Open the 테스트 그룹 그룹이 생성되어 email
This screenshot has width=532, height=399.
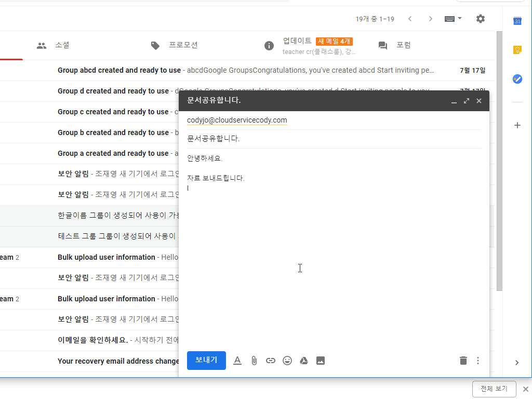point(89,236)
